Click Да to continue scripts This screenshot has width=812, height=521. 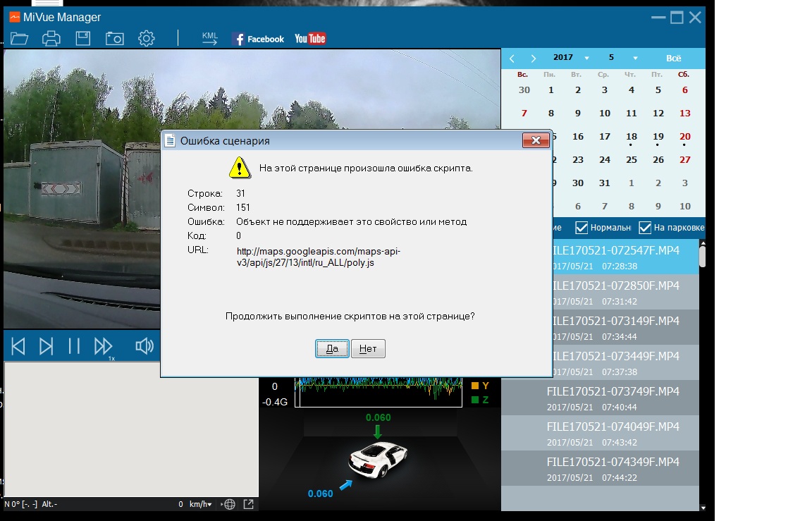tap(332, 348)
